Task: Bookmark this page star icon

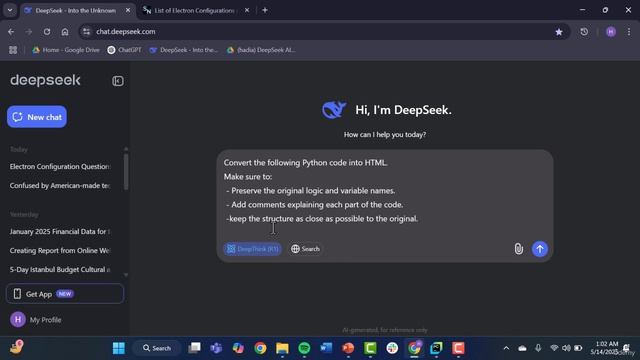Action: click(x=559, y=32)
